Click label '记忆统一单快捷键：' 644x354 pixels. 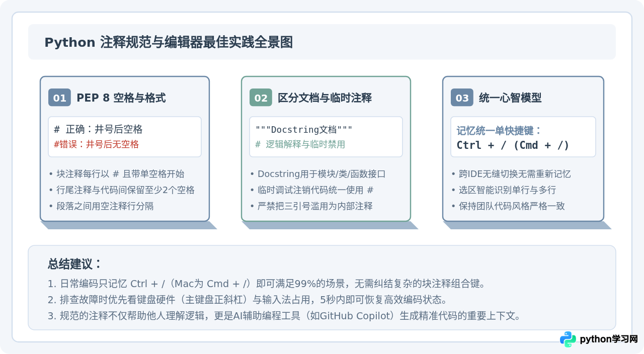click(499, 131)
